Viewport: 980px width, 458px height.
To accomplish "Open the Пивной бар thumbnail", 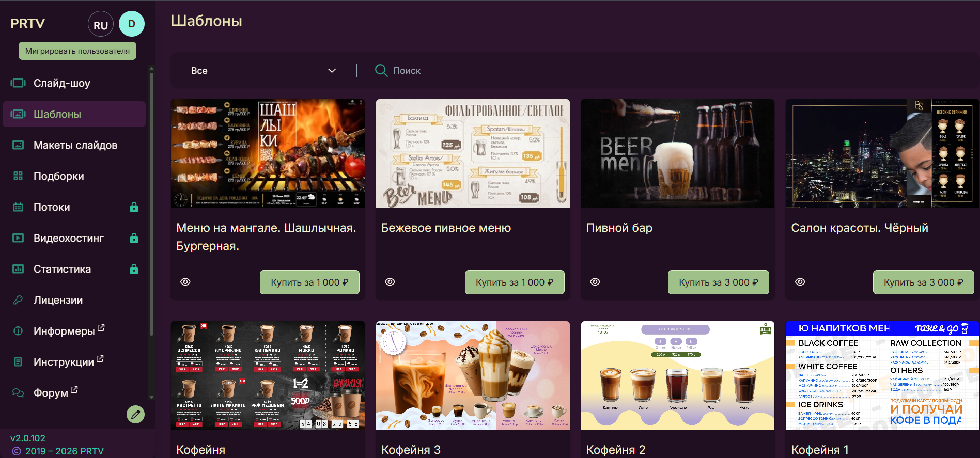I will [x=678, y=154].
